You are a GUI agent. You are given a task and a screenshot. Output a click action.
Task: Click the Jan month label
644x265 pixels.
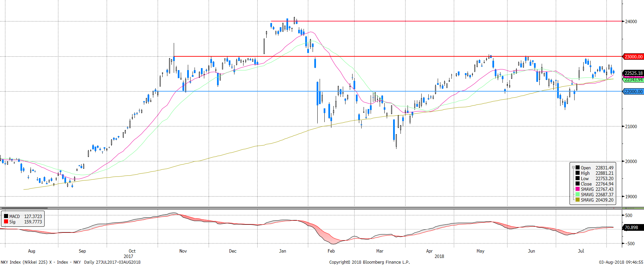click(x=283, y=251)
